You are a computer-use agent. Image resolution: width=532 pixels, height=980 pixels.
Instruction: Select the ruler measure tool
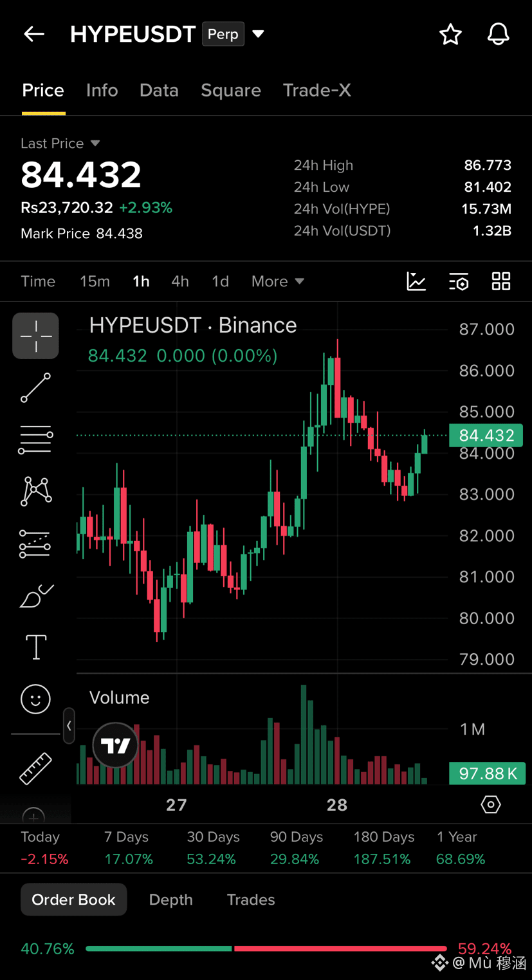coord(35,768)
